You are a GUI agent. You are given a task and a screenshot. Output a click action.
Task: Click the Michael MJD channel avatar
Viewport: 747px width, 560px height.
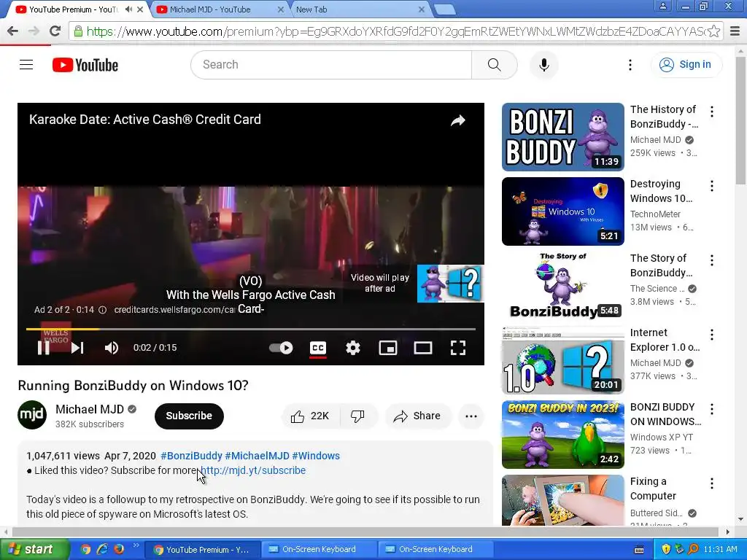[x=32, y=415]
